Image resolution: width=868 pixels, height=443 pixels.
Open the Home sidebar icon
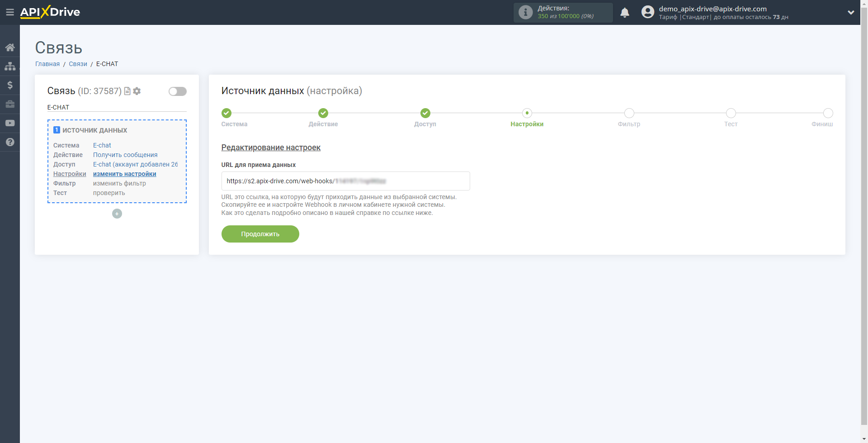(x=10, y=48)
